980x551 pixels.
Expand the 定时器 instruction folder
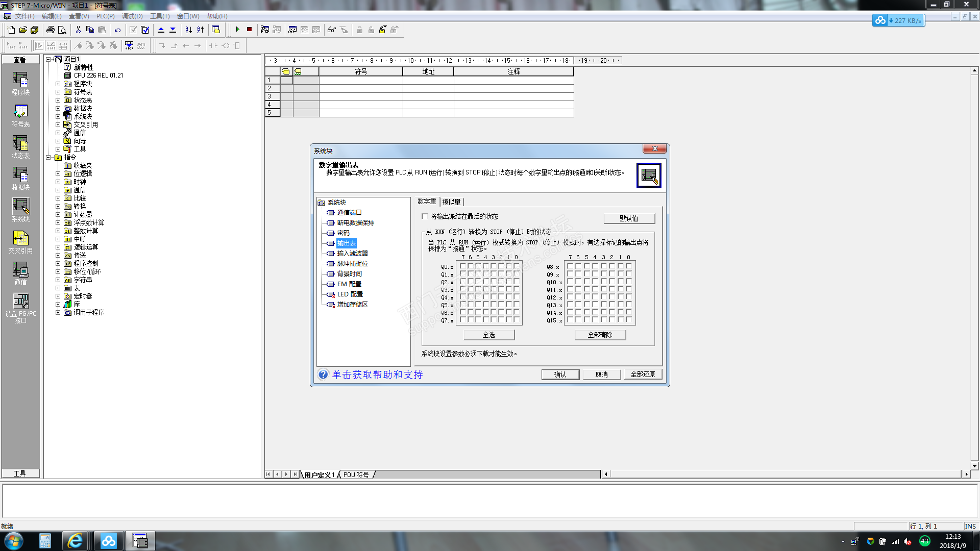coord(58,296)
